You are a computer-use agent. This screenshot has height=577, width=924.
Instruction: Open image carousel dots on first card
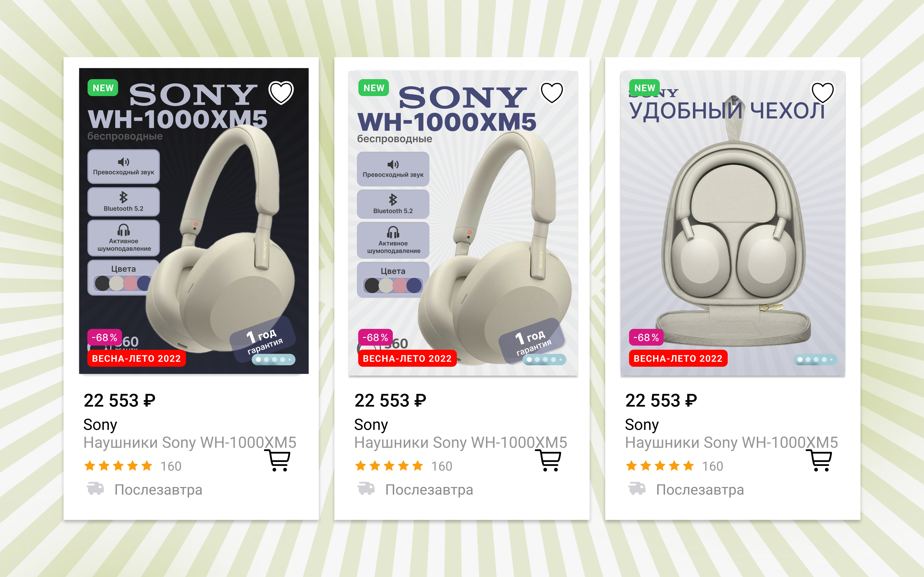273,359
